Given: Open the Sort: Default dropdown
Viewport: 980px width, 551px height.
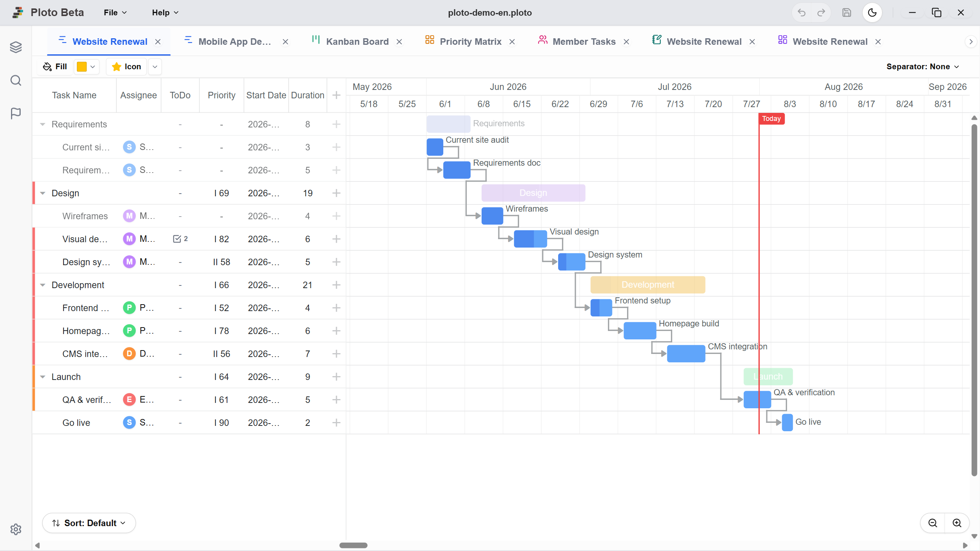Looking at the screenshot, I should pyautogui.click(x=89, y=523).
